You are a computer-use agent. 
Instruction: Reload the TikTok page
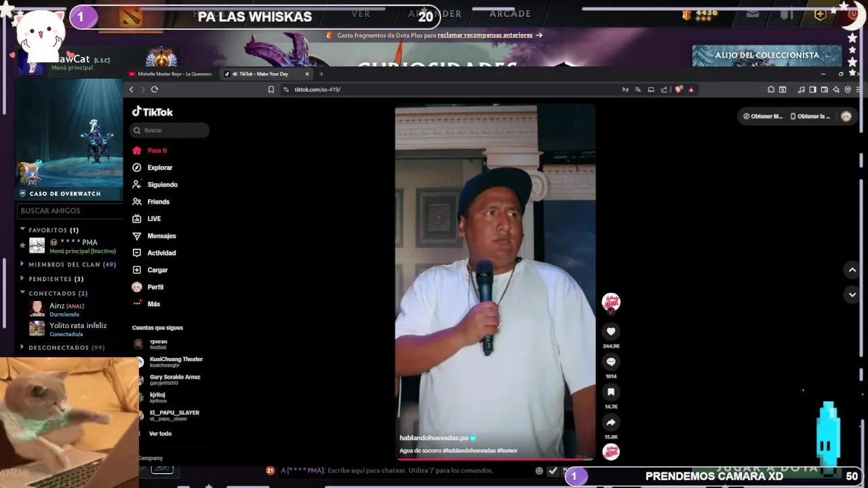click(x=155, y=89)
